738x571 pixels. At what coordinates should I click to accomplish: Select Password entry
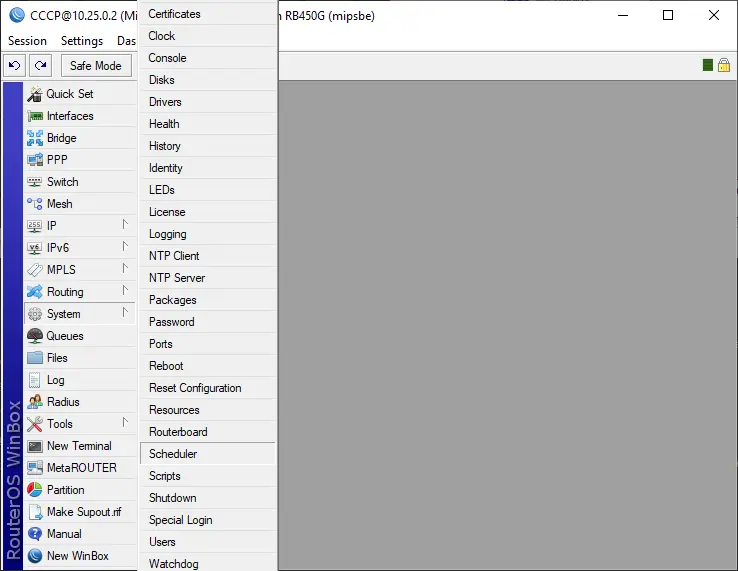click(x=208, y=322)
